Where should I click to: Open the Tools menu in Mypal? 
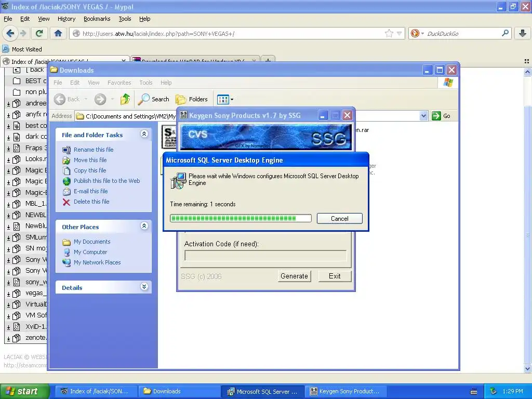click(x=125, y=19)
